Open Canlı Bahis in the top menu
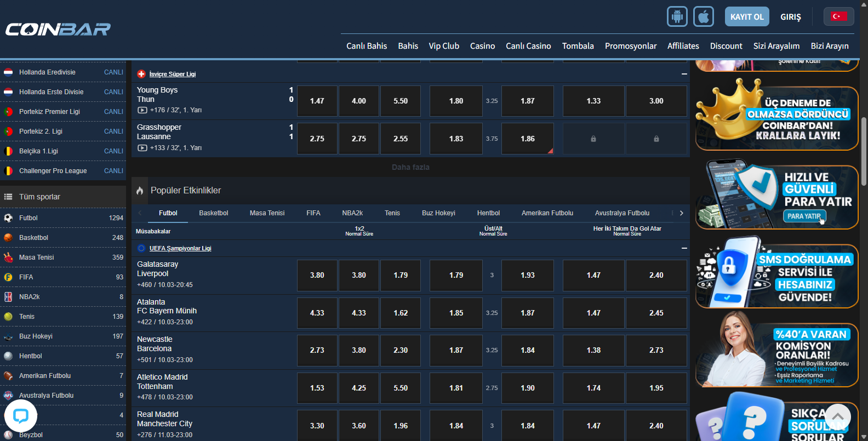 pos(367,46)
